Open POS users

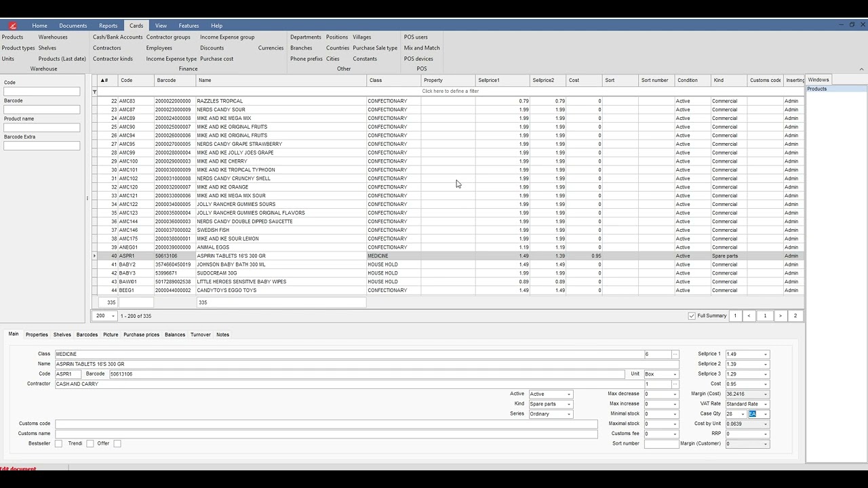click(x=416, y=37)
